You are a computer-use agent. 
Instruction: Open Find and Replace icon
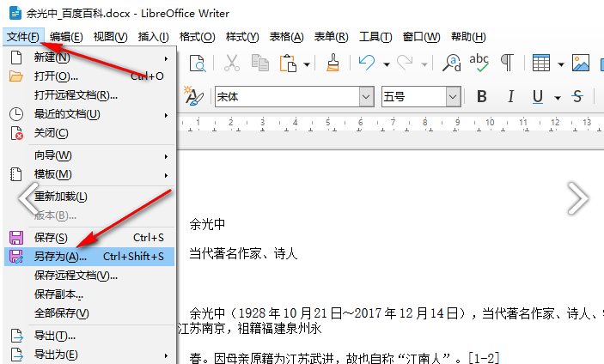pyautogui.click(x=451, y=63)
